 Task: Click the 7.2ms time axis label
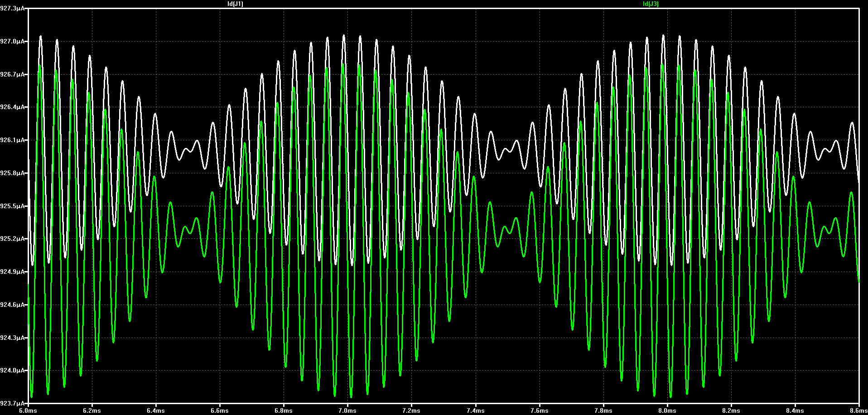click(411, 411)
